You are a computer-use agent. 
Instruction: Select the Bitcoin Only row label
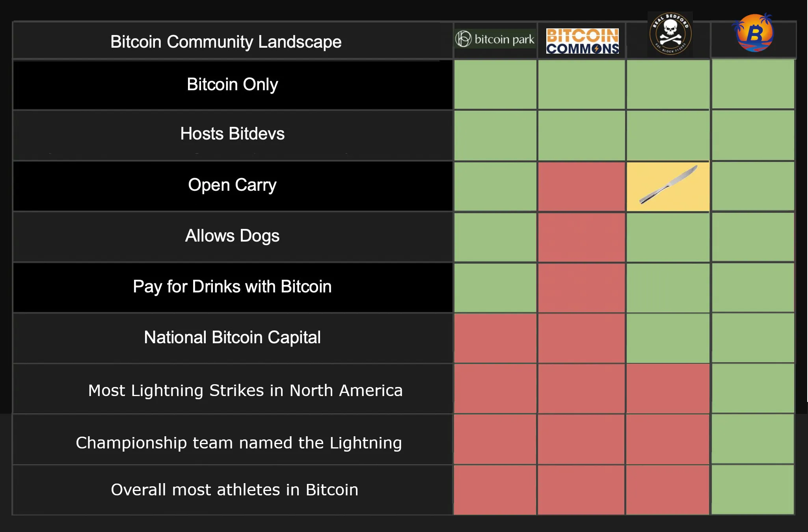point(232,84)
